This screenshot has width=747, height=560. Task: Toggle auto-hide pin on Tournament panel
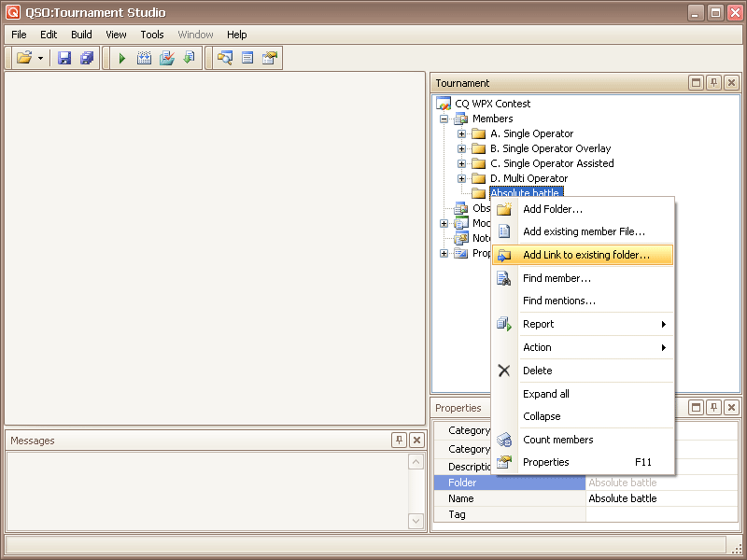713,83
